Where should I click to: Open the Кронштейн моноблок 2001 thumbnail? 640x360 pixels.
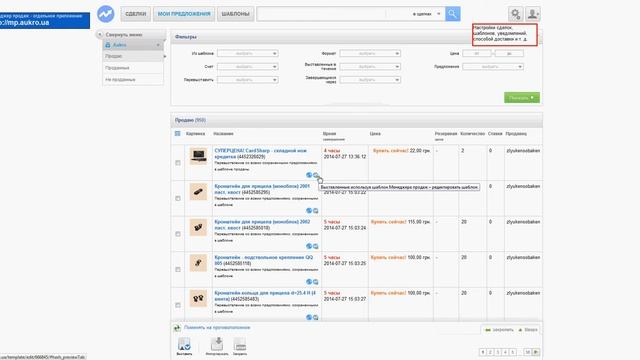[198, 191]
